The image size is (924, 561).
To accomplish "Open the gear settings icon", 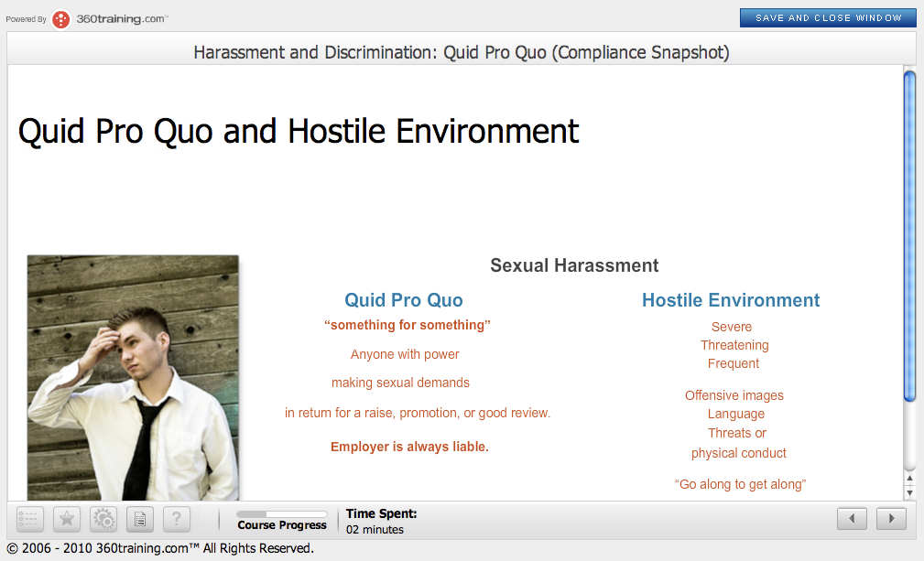I will (103, 520).
